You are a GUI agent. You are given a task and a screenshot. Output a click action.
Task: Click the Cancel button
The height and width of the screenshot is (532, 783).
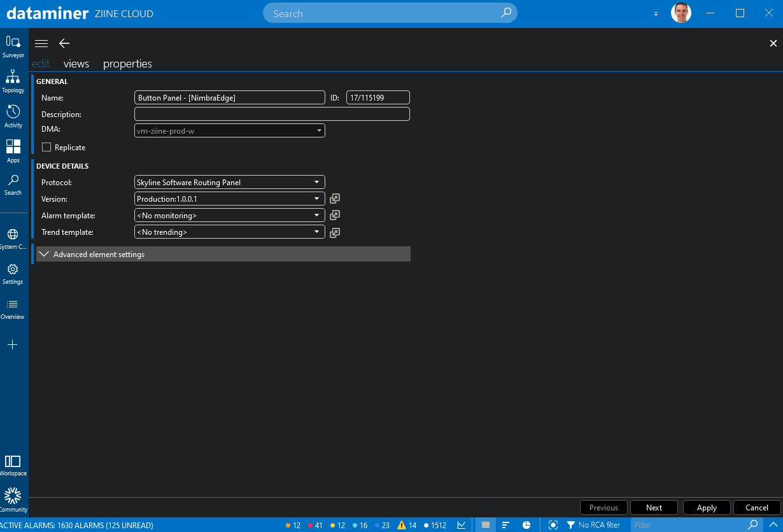point(757,507)
